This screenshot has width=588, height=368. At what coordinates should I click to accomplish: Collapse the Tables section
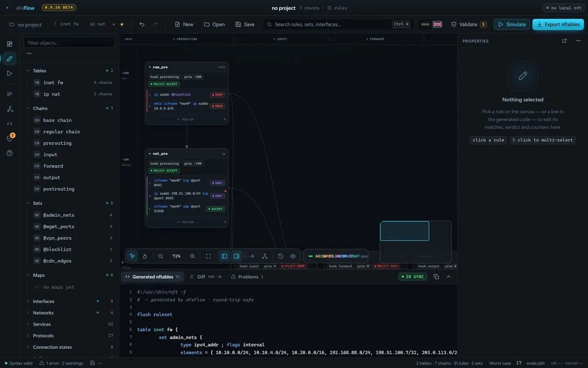tap(28, 71)
